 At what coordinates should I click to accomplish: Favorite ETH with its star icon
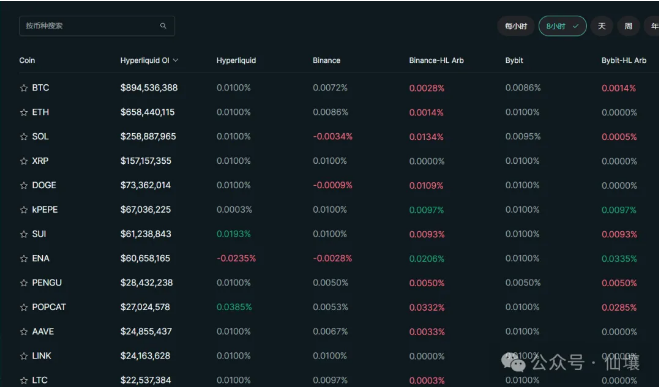click(24, 112)
